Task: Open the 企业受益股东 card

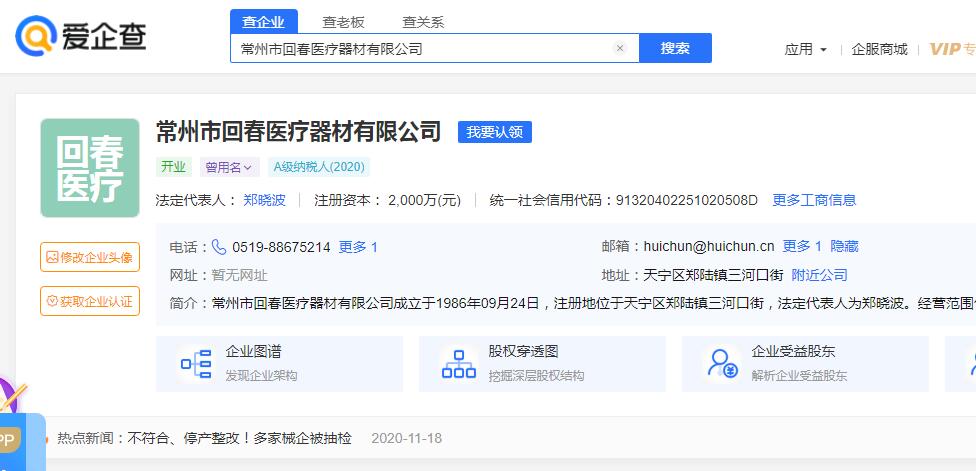Action: click(x=805, y=364)
